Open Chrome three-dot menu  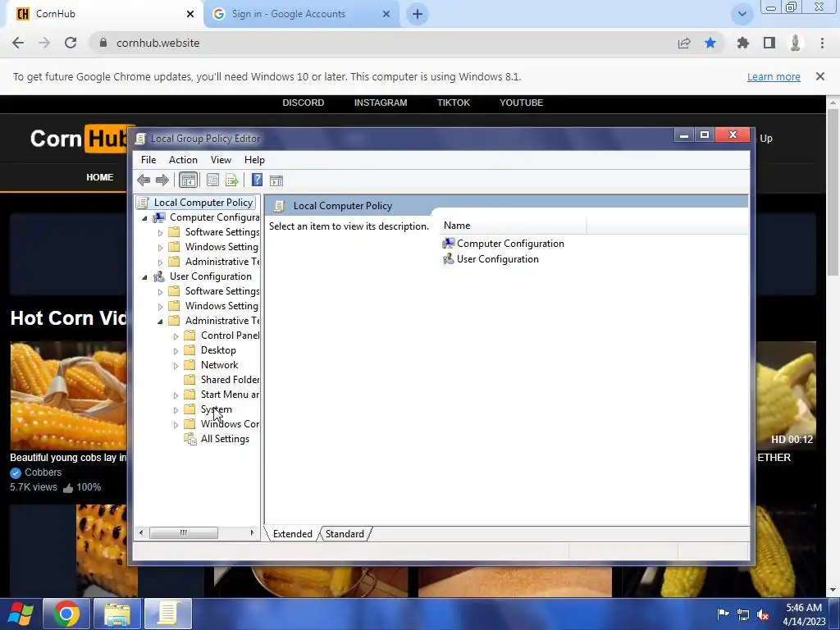click(822, 43)
